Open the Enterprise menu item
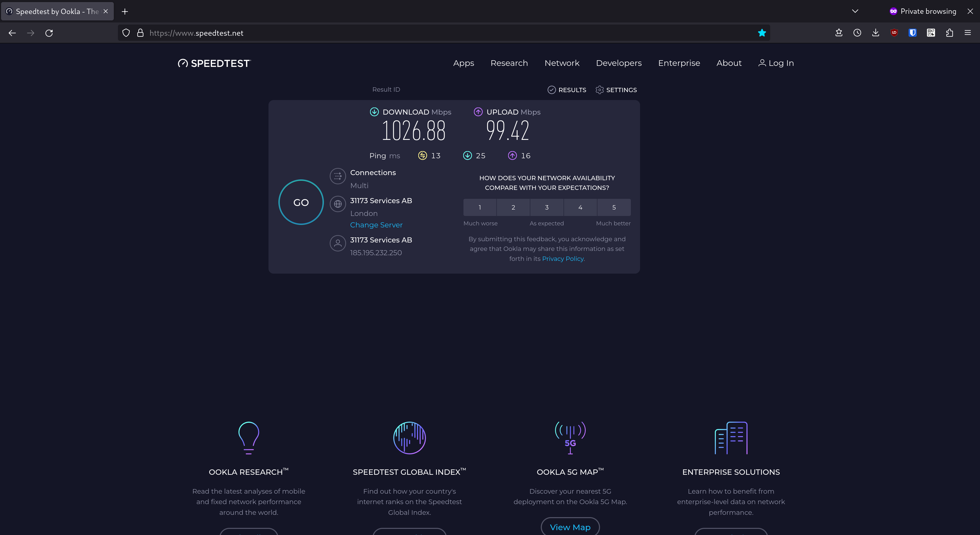 point(679,63)
